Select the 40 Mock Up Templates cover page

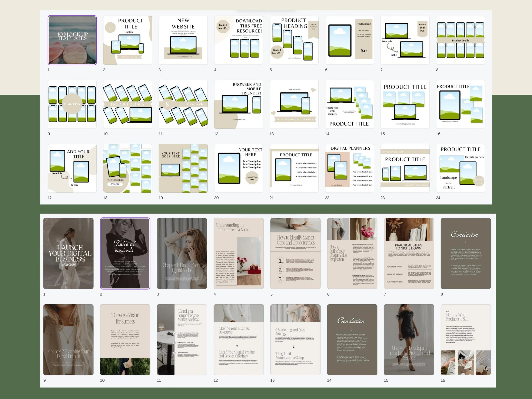[72, 40]
